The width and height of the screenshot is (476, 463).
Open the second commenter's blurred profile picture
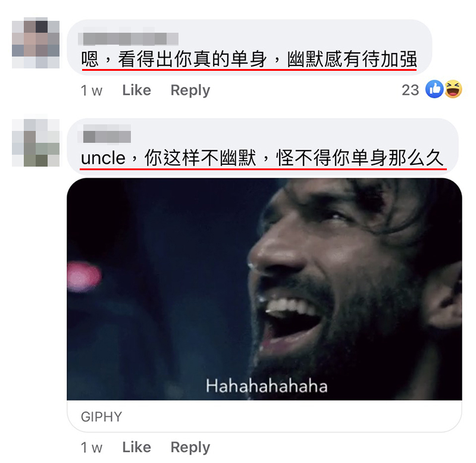click(36, 142)
